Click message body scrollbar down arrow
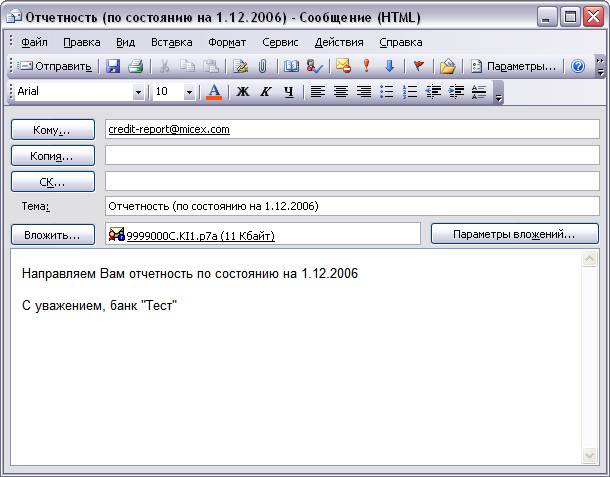 tap(589, 456)
